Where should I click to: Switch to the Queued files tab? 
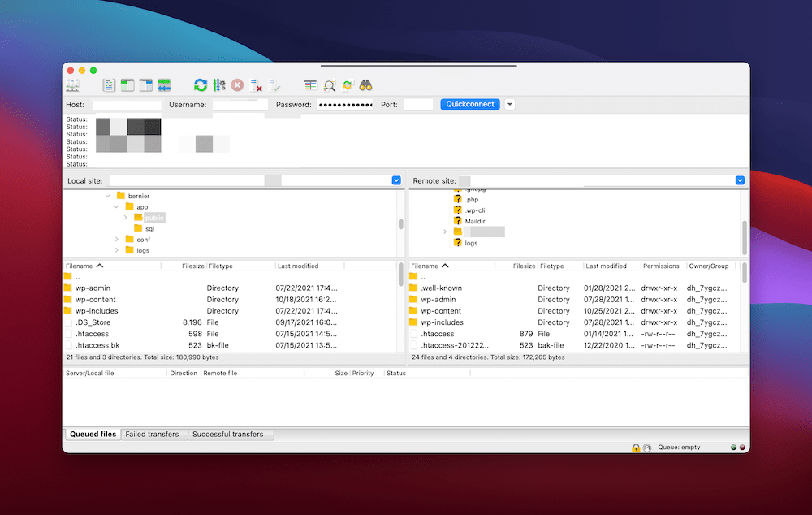(93, 434)
